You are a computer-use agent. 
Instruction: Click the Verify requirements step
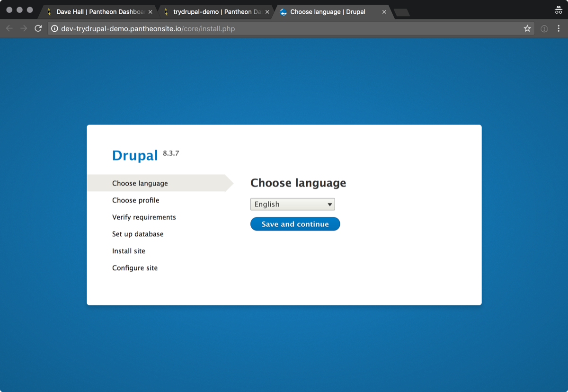point(144,217)
